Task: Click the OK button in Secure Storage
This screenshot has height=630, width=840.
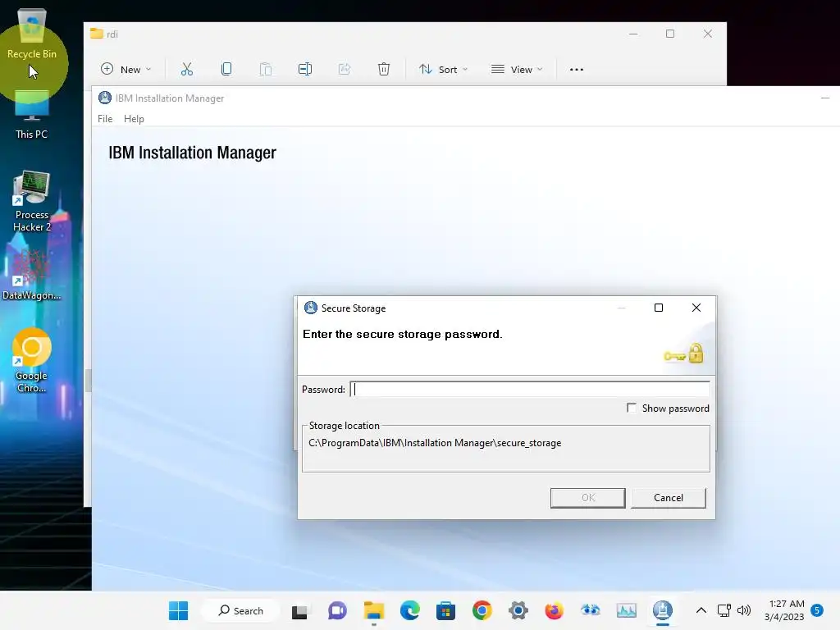Action: 587,498
